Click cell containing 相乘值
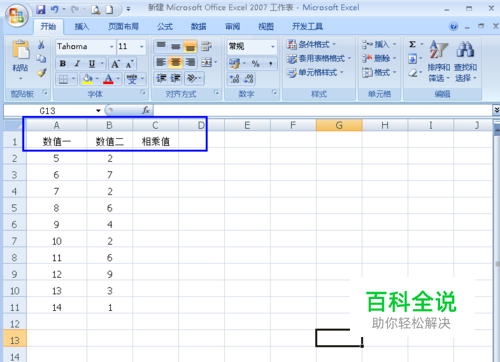The width and height of the screenshot is (500, 362). (x=156, y=142)
